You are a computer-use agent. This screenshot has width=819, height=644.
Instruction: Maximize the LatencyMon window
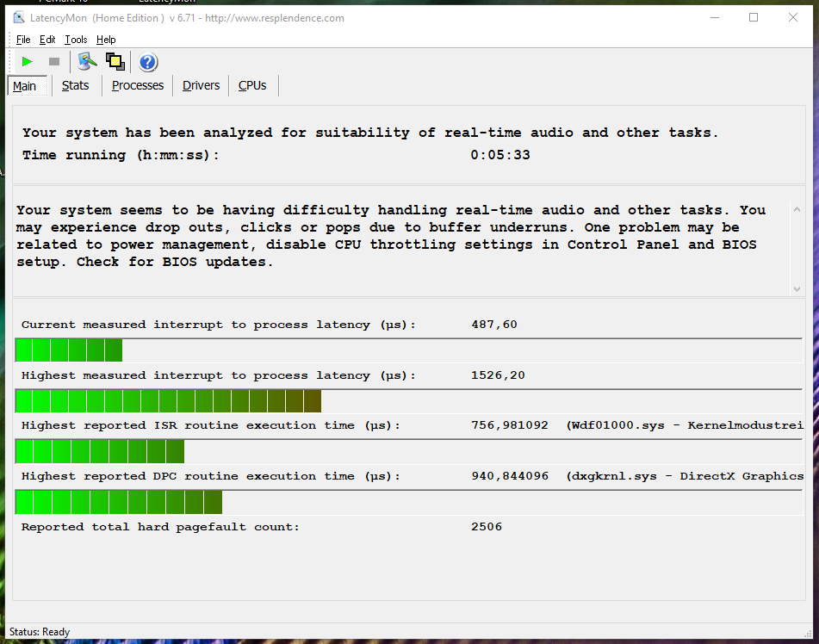pos(754,18)
